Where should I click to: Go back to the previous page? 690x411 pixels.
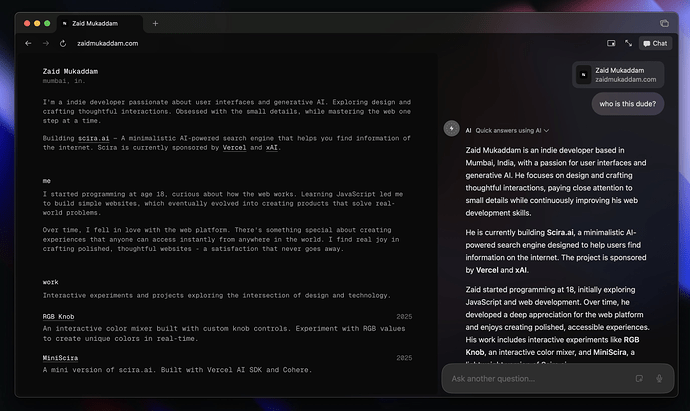(x=28, y=44)
